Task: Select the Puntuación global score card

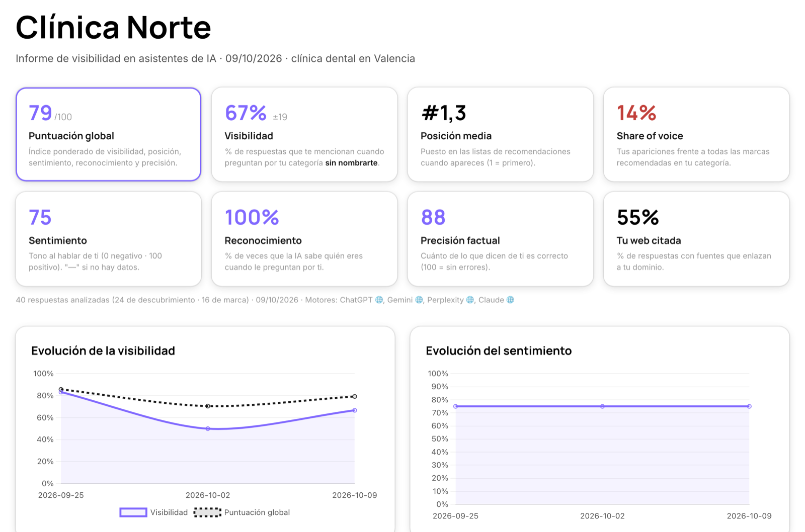Action: click(x=108, y=134)
